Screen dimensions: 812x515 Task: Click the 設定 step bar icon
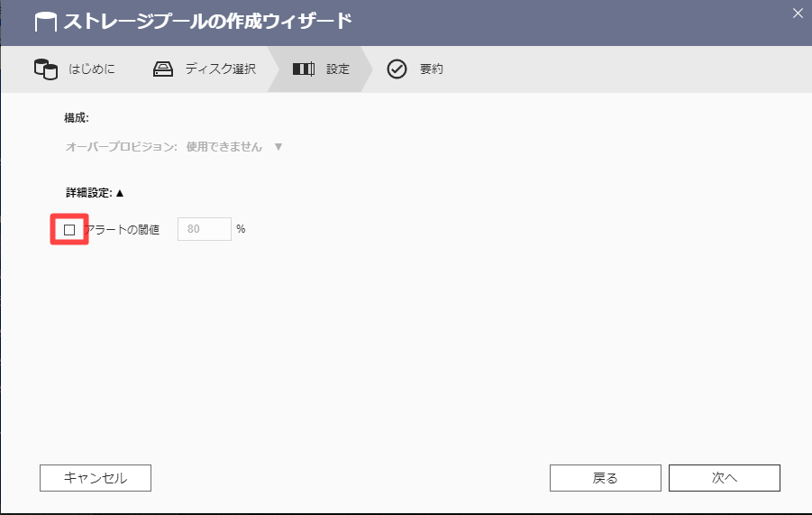(304, 69)
